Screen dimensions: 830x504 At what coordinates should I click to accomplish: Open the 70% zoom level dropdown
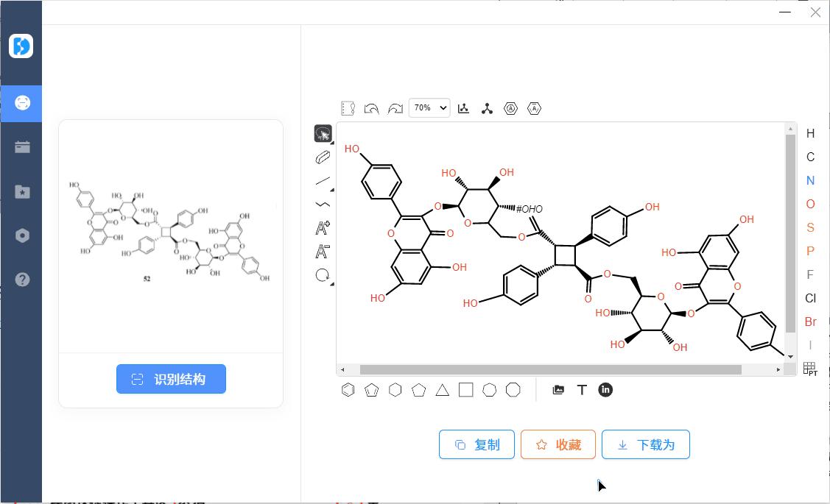429,107
